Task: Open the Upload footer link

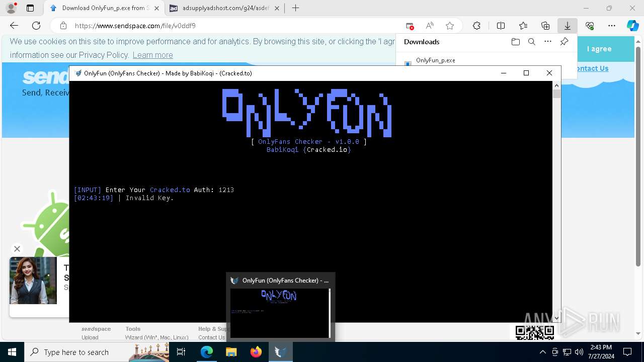Action: [90, 337]
